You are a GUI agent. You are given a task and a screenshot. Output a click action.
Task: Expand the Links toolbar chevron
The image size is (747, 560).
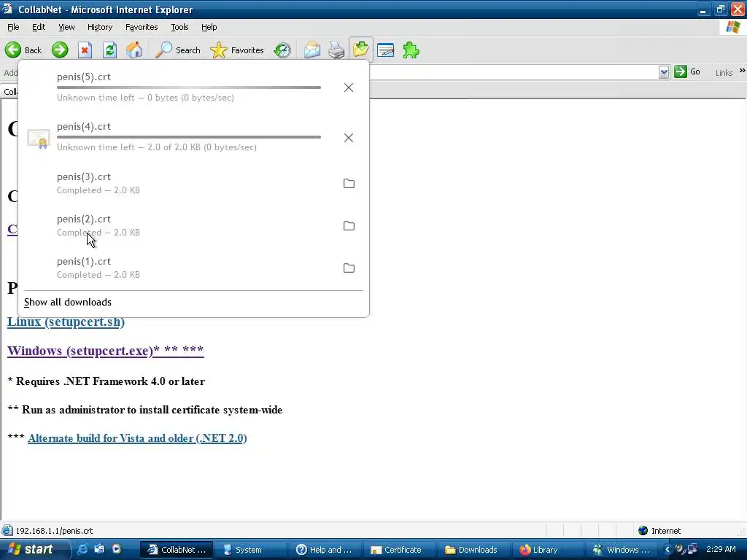[742, 71]
